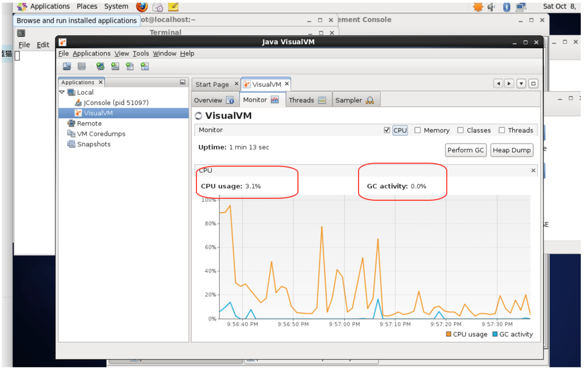Close the VisualVM document tab
Viewport: 588px width, 372px height.
pyautogui.click(x=287, y=83)
